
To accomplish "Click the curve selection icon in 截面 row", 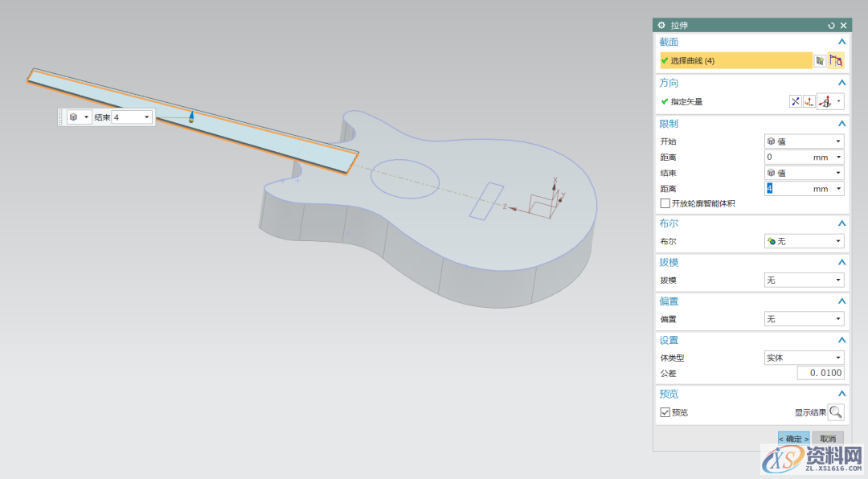I will 836,60.
